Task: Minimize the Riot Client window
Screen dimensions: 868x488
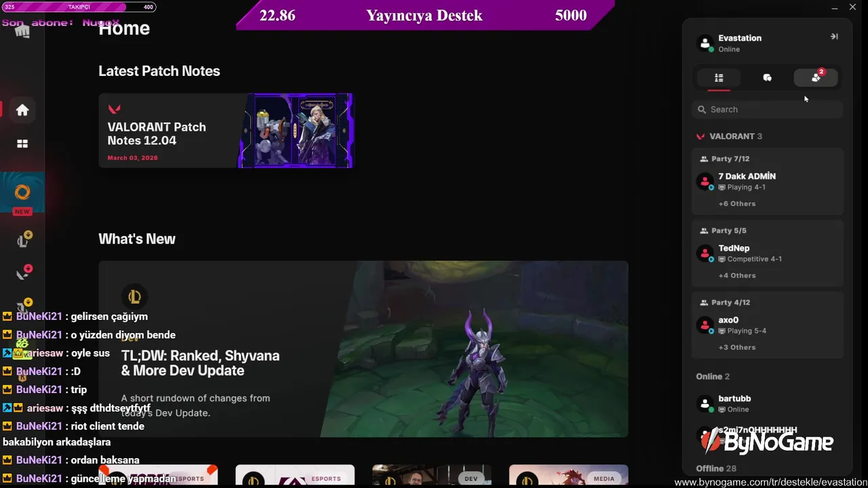Action: pyautogui.click(x=835, y=7)
